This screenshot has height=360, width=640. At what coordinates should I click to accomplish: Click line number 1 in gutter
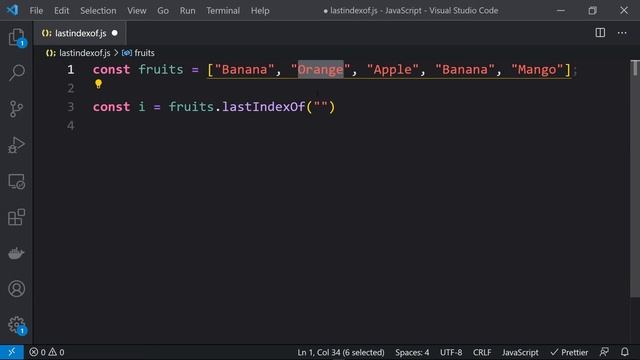(71, 69)
